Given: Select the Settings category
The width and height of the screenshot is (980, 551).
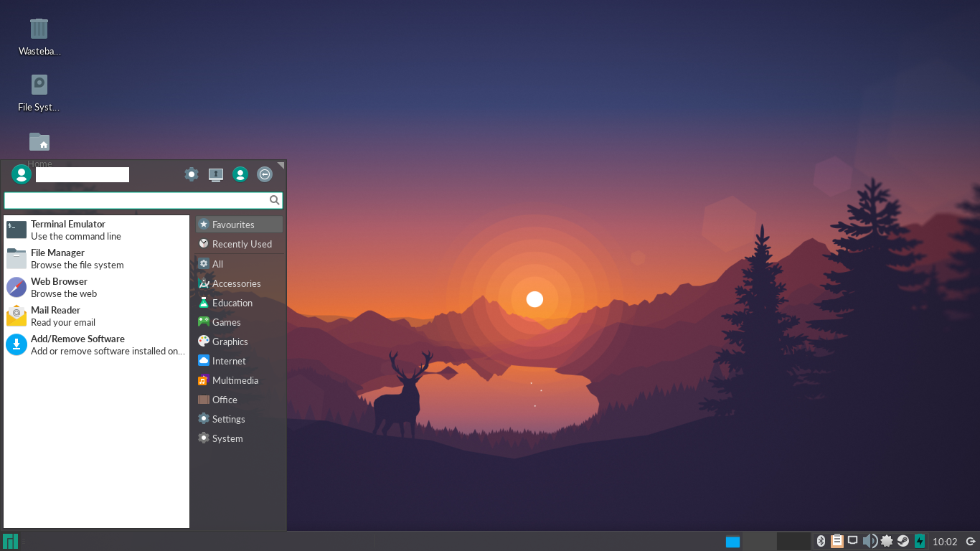Looking at the screenshot, I should click(240, 419).
